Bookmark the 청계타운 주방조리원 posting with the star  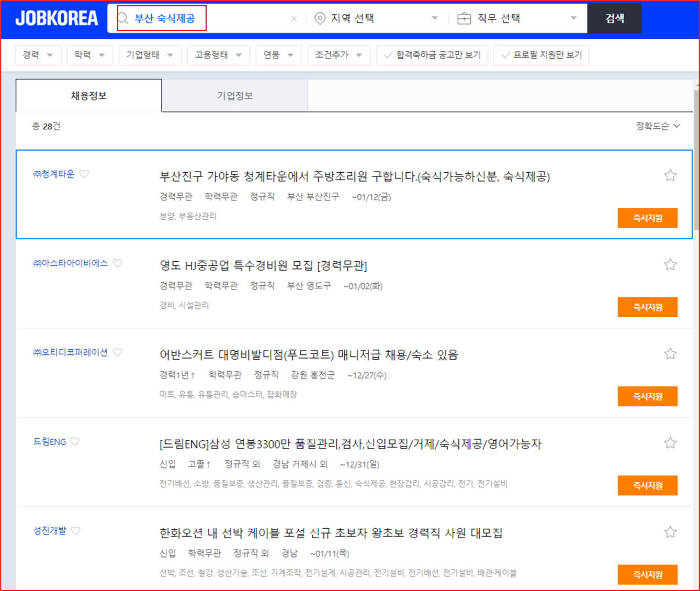pos(670,175)
